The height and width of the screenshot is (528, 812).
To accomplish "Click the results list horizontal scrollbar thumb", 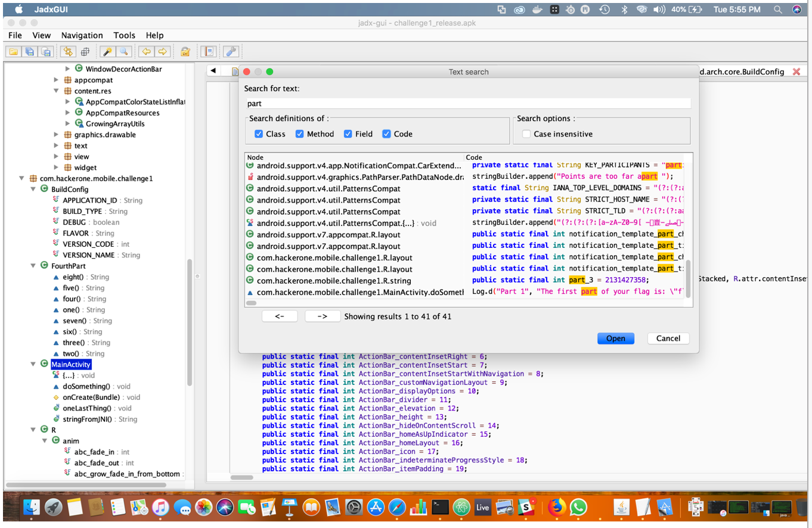I will [x=252, y=303].
